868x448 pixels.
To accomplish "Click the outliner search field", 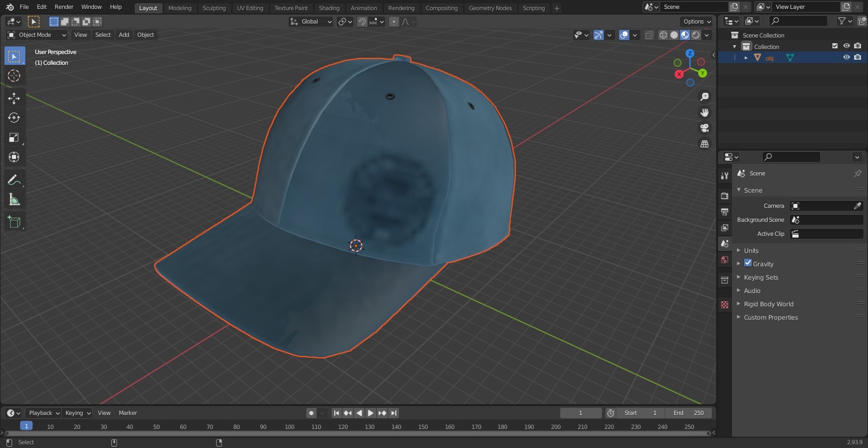I will (x=797, y=21).
